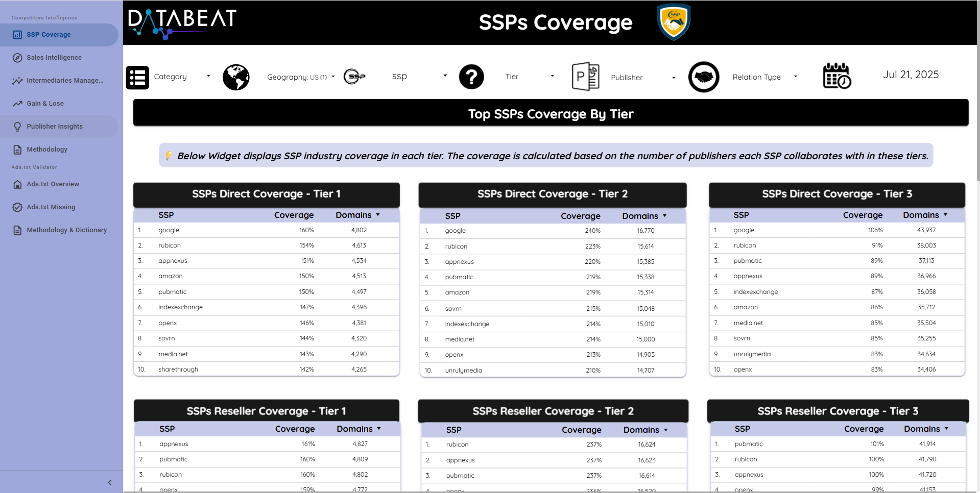Sort Direct Tier 2 by Domains column
Screen dimensions: 980x493
coord(644,216)
